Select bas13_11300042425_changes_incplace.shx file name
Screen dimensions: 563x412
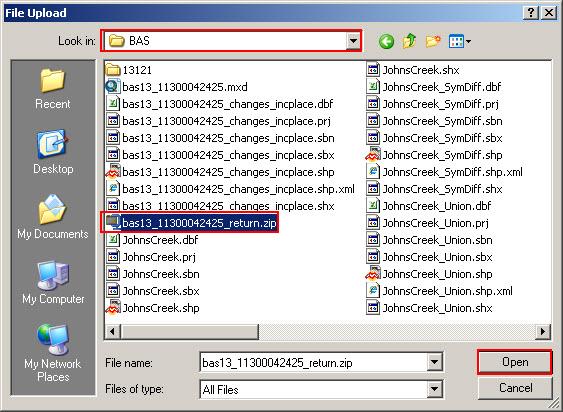point(228,206)
